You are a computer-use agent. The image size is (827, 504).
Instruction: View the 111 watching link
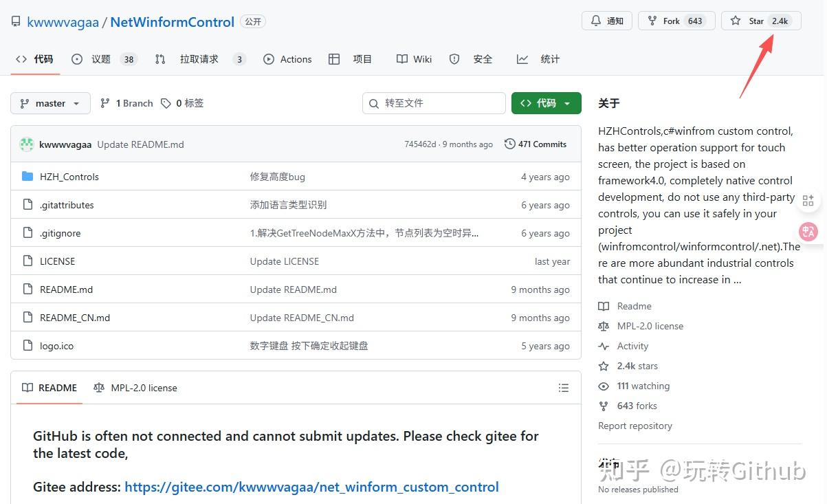click(x=634, y=386)
